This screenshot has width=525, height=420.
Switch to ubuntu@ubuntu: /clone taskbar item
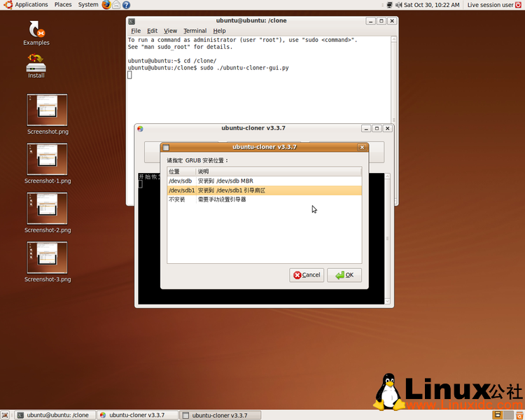(55, 415)
